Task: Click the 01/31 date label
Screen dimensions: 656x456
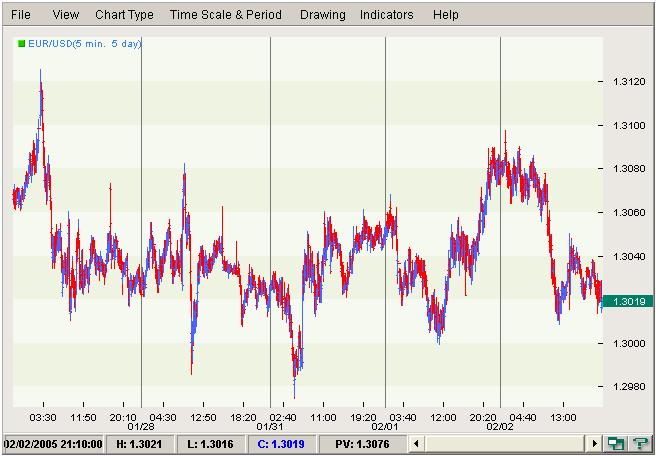Action: [x=270, y=427]
